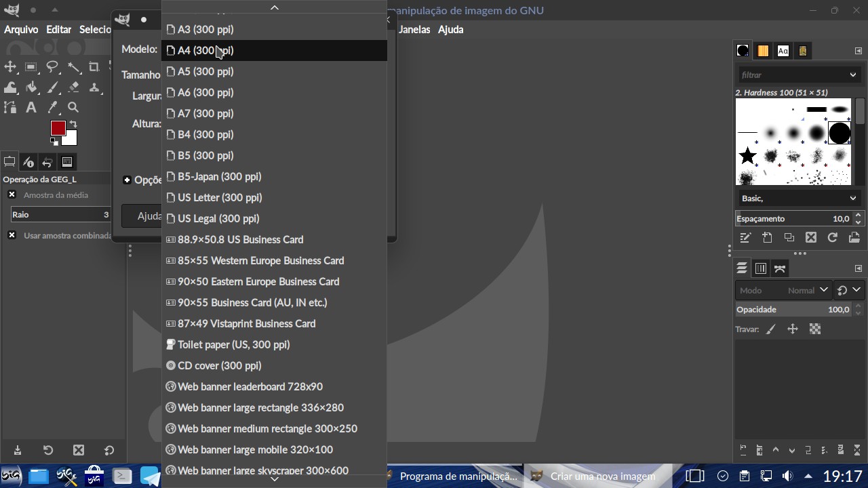Select the Free Select lasso tool

point(52,66)
